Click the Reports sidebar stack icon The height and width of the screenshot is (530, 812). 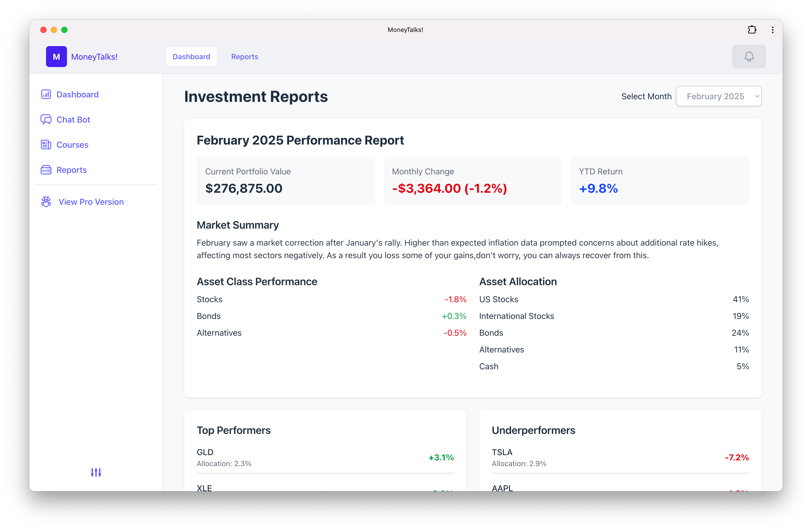pyautogui.click(x=46, y=170)
